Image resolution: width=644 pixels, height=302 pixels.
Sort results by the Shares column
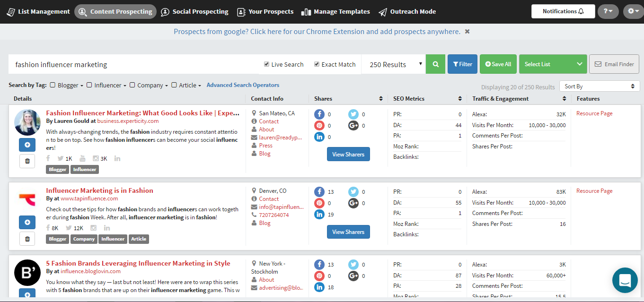click(x=381, y=99)
